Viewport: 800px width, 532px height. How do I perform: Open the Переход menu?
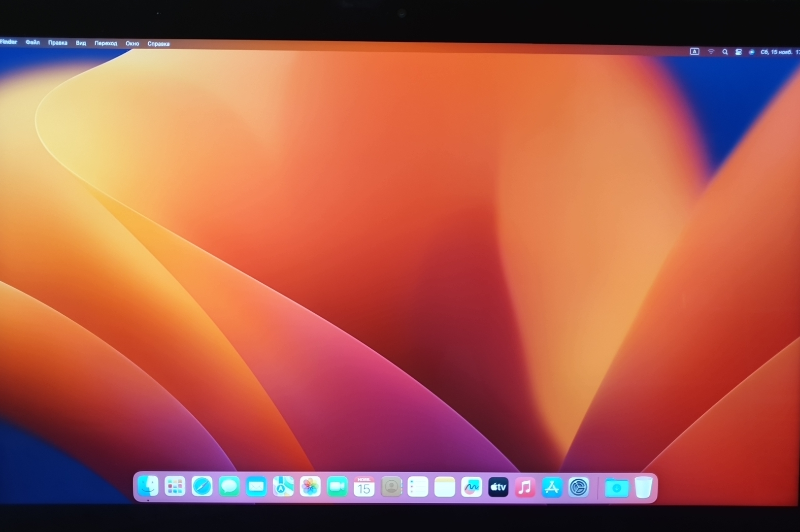(x=106, y=43)
